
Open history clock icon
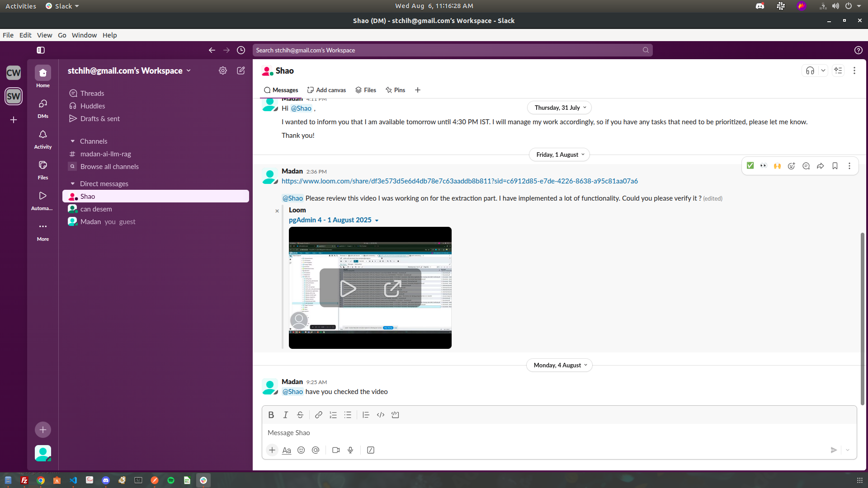[241, 50]
